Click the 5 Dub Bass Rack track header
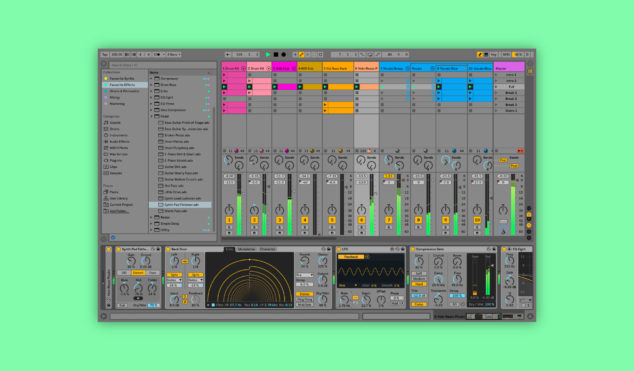 pos(338,68)
